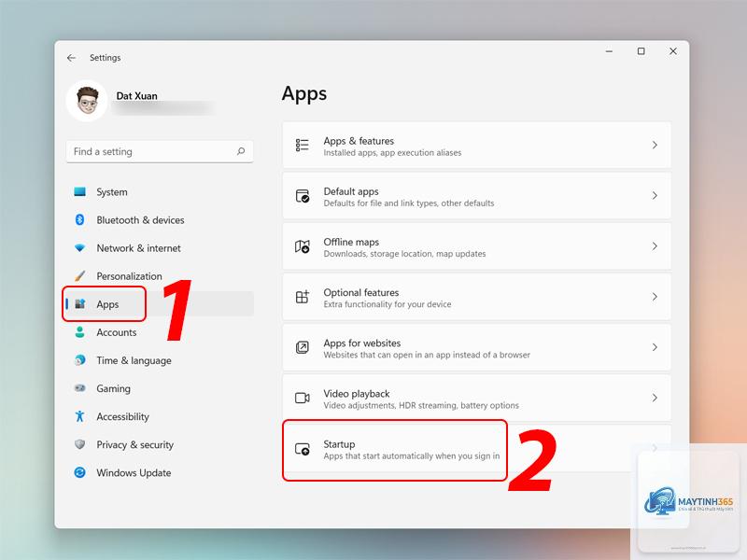Screen dimensions: 747x560
Task: Expand Apps for websites chevron
Action: tap(655, 347)
